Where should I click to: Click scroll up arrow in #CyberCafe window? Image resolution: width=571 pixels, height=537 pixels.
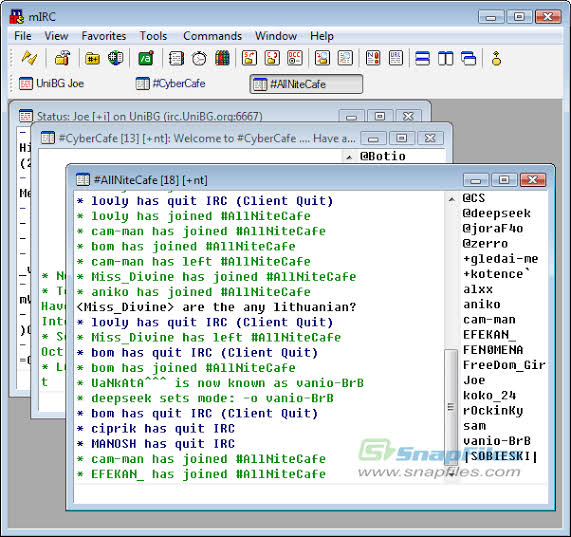pyautogui.click(x=349, y=157)
